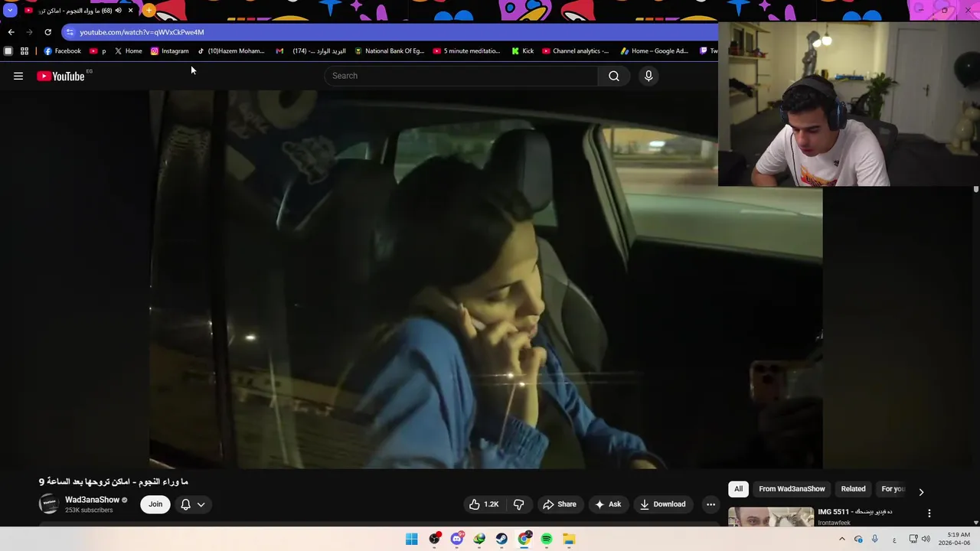
Task: Go back with browser back arrow
Action: (11, 32)
